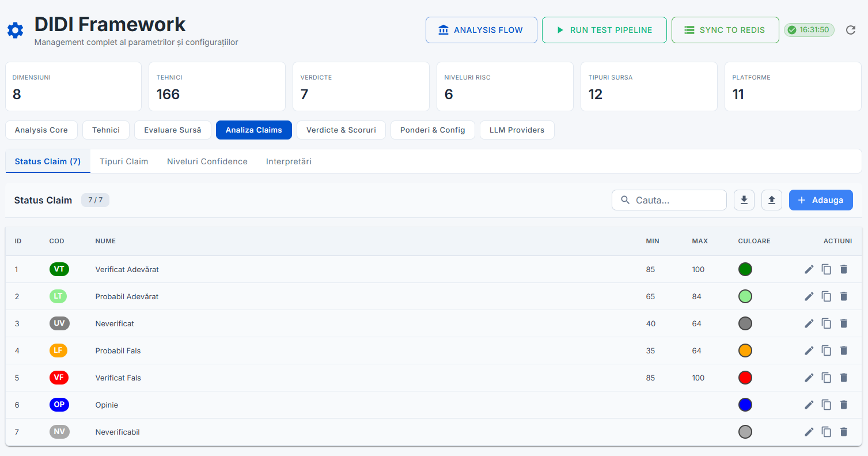Screen dimensions: 868x456
Task: Delete the Neverificabil row
Action: point(844,432)
